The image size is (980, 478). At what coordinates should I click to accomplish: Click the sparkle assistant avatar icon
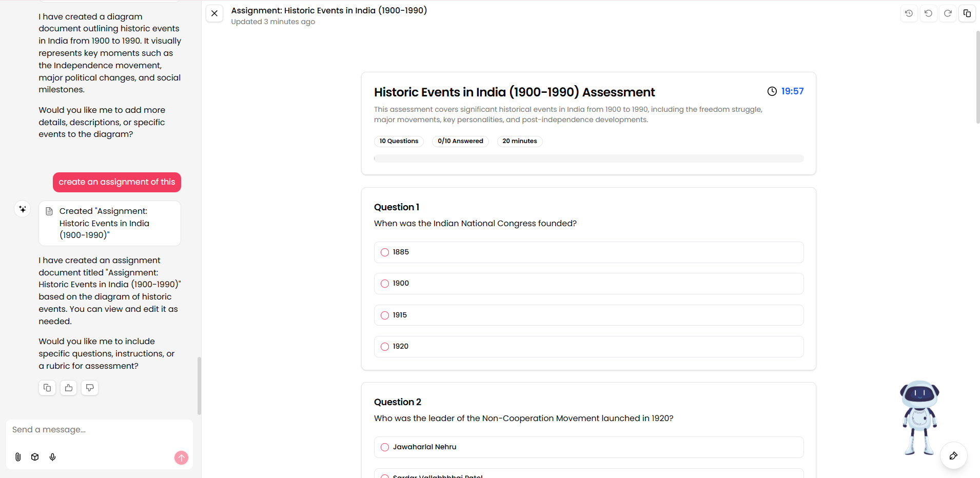pyautogui.click(x=23, y=209)
